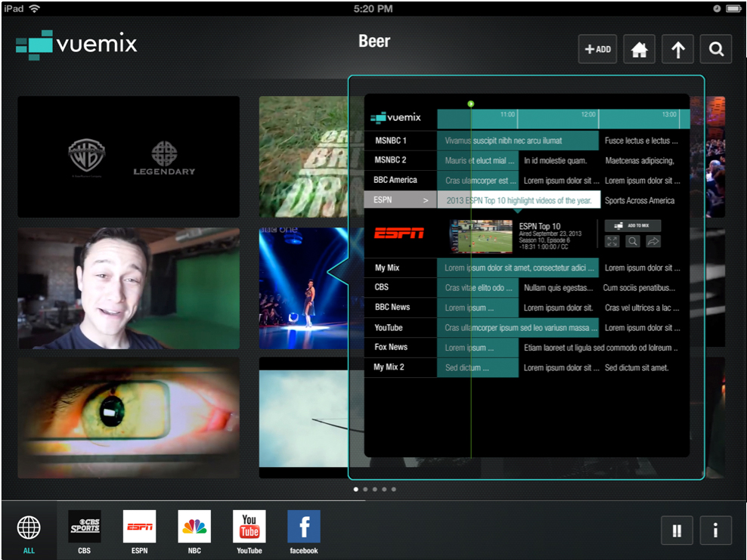
Task: Click the search icon in ESPN detail
Action: 633,241
